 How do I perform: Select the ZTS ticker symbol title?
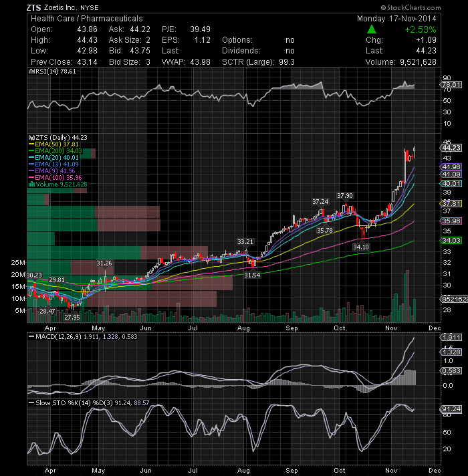click(33, 7)
